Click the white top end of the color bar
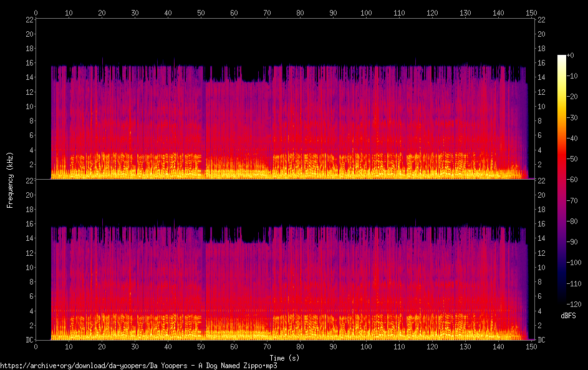This screenshot has width=588, height=370. click(562, 57)
